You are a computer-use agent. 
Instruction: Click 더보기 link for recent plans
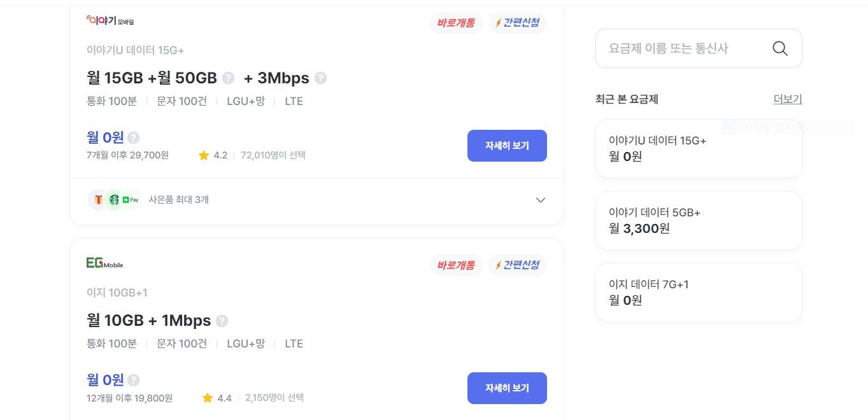(x=787, y=99)
